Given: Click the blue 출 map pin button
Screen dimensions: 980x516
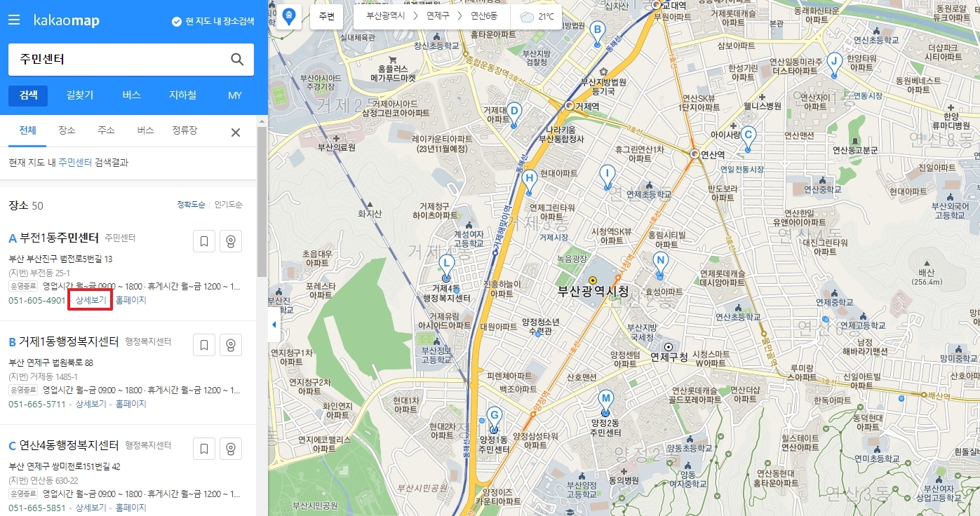Looking at the screenshot, I should pos(288,15).
